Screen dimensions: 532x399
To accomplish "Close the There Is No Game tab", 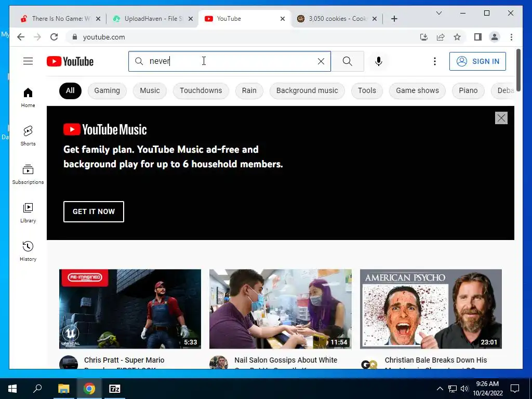I will pyautogui.click(x=98, y=19).
